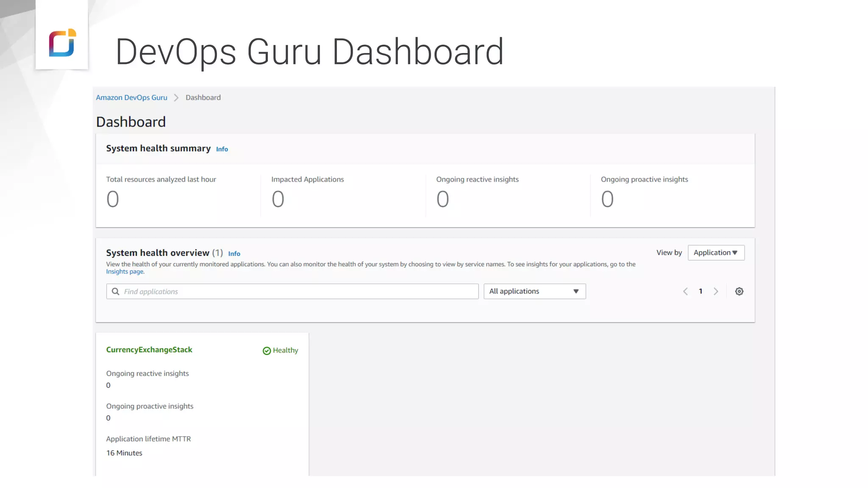This screenshot has width=868, height=488.
Task: Click the slide logo icon
Action: pos(62,42)
